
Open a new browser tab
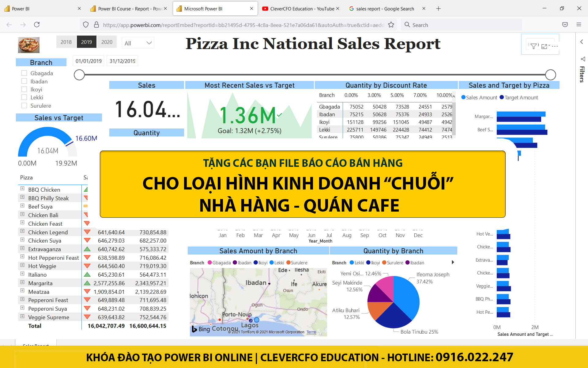coord(439,9)
